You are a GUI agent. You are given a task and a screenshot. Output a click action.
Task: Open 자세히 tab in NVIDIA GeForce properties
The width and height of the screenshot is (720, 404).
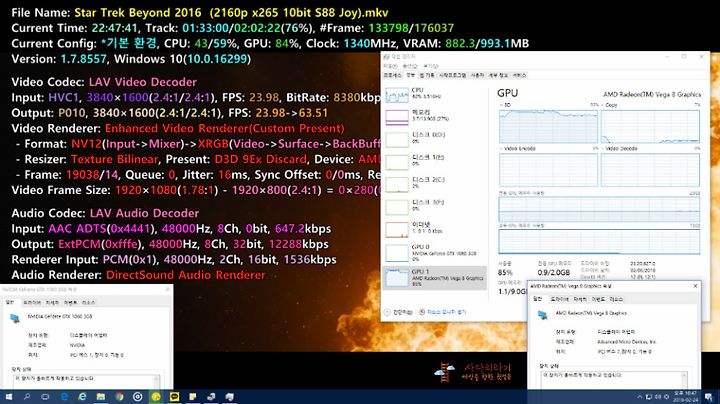[52, 303]
